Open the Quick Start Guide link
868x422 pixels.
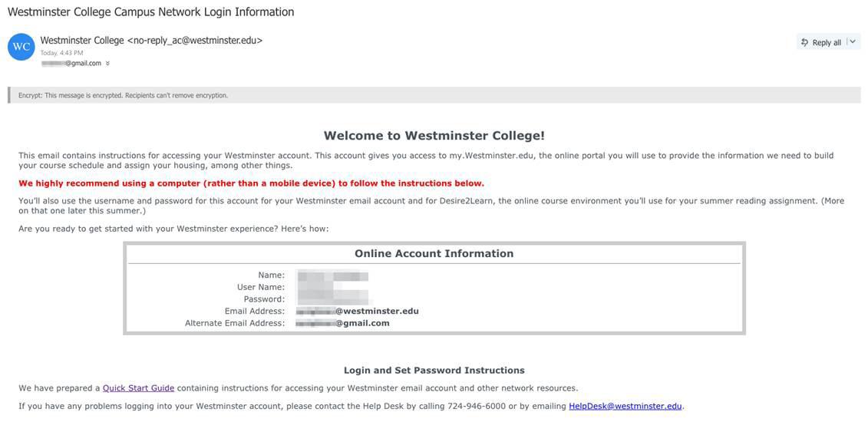point(138,388)
